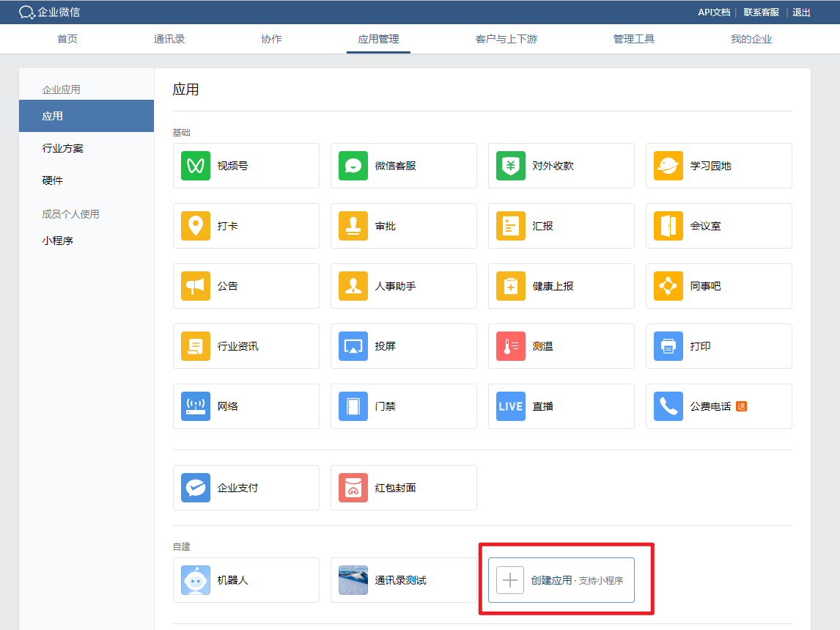Screen dimensions: 840x630
Task: Click the 支持小程序 text
Action: coord(601,581)
